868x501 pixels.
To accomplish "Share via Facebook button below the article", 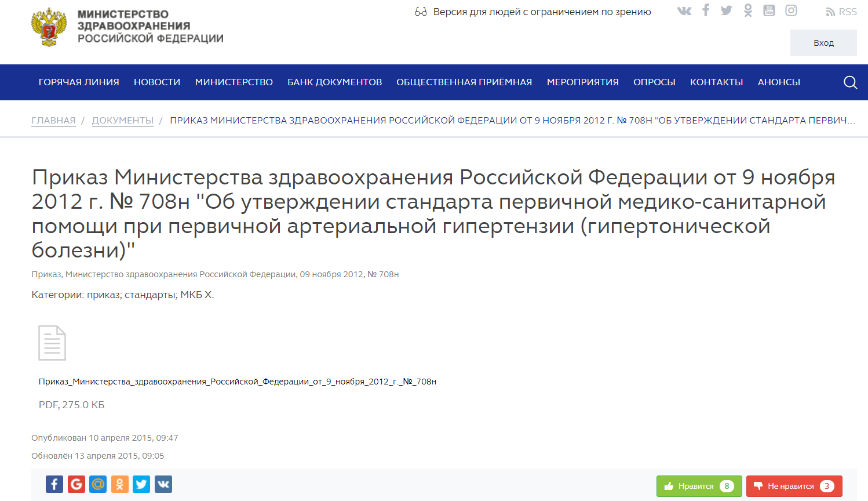I will tap(54, 484).
